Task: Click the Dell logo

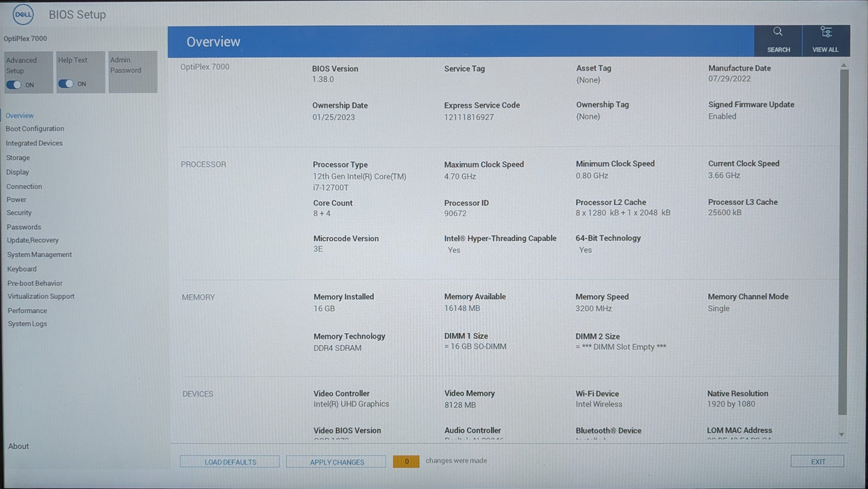Action: [23, 14]
